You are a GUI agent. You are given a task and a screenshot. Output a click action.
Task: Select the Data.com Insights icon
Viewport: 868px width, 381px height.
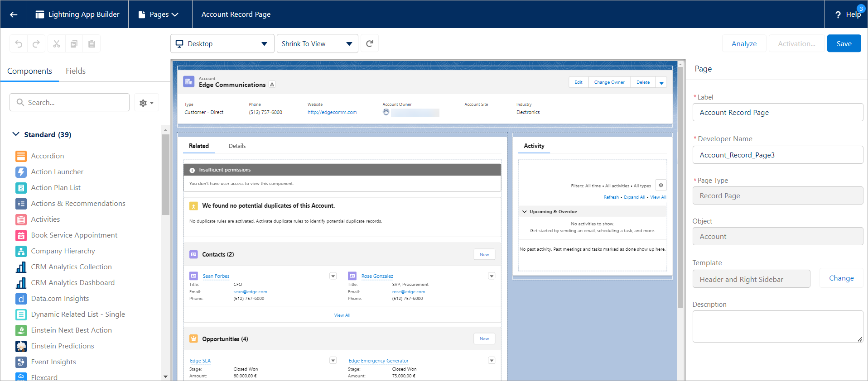pos(21,299)
